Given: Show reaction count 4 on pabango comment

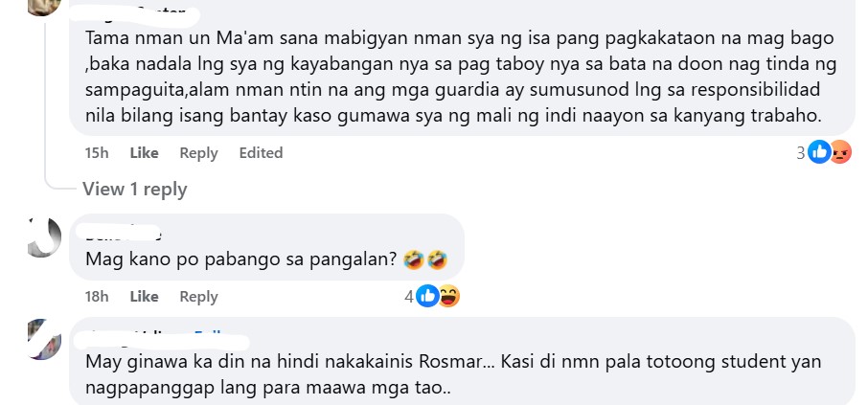Looking at the screenshot, I should [x=409, y=297].
